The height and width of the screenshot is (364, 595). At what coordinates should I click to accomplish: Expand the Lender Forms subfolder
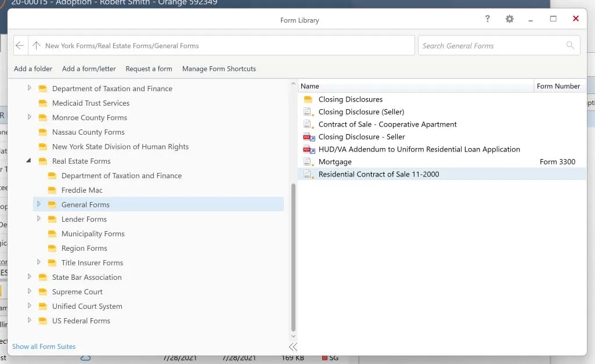click(38, 219)
